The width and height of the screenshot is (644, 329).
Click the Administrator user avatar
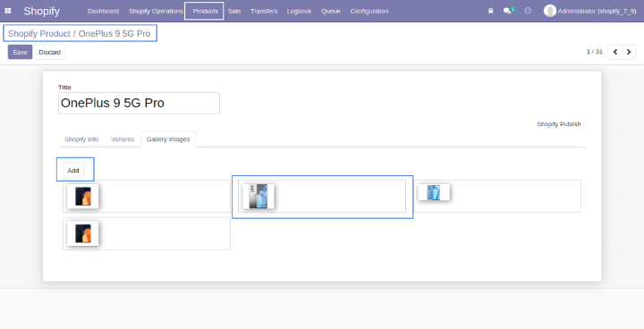click(549, 11)
